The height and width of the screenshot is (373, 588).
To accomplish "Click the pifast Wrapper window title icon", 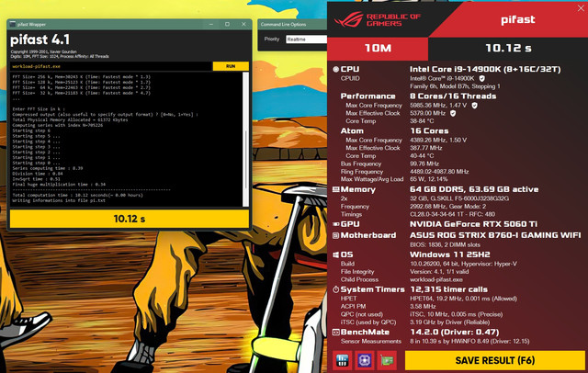I will pyautogui.click(x=13, y=24).
